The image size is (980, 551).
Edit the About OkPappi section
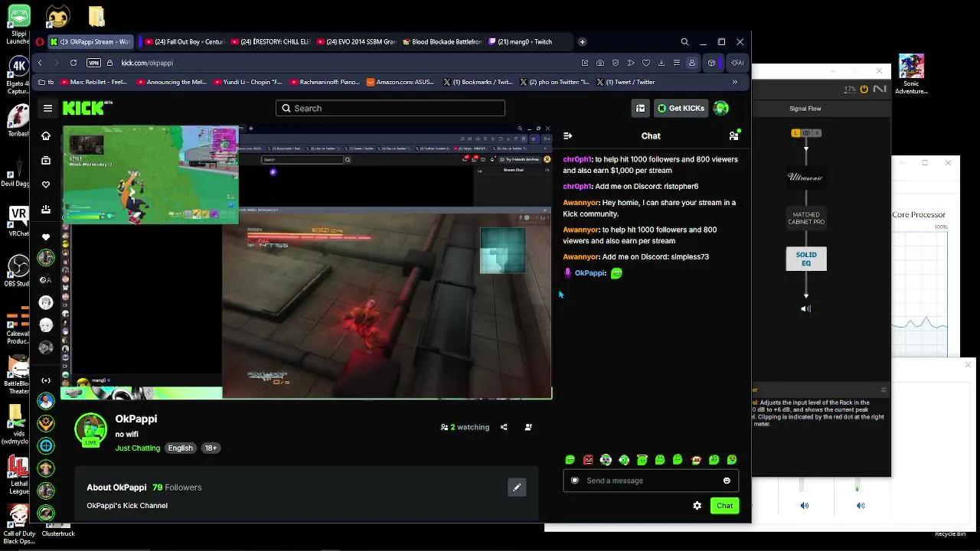(517, 487)
